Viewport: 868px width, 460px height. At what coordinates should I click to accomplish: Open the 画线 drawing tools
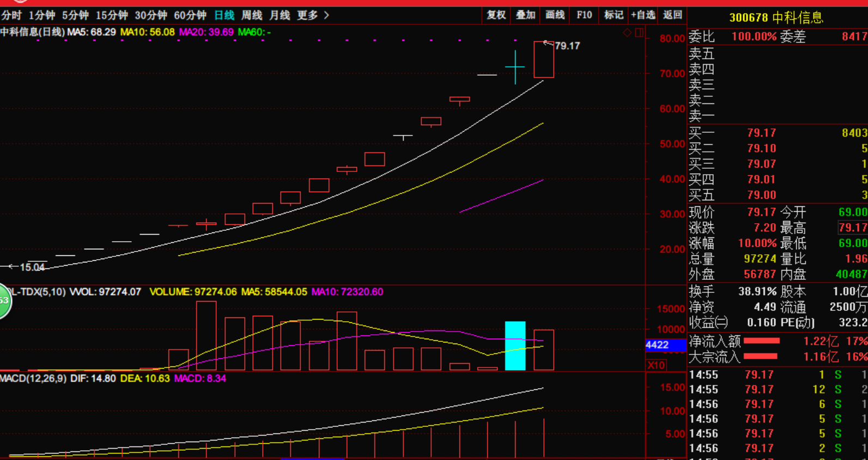555,15
